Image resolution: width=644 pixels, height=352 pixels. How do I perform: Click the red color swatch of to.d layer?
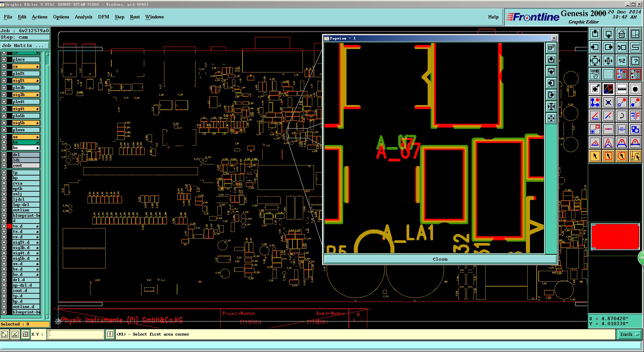pos(9,226)
